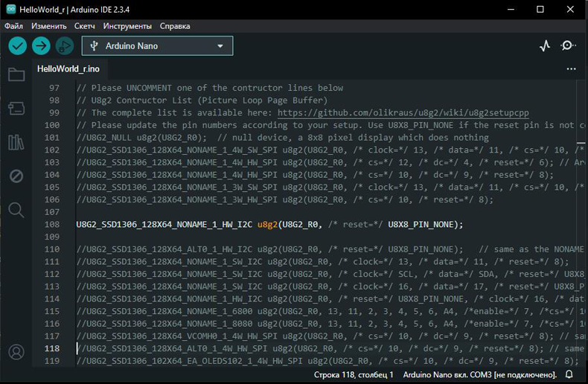This screenshot has width=588, height=384.
Task: Open the Search sidebar panel
Action: pyautogui.click(x=16, y=210)
